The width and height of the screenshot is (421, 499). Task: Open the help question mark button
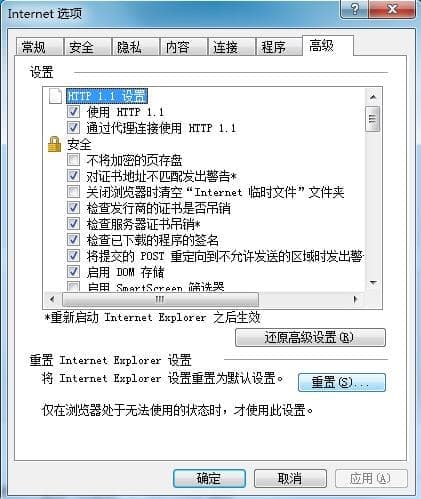[x=355, y=9]
